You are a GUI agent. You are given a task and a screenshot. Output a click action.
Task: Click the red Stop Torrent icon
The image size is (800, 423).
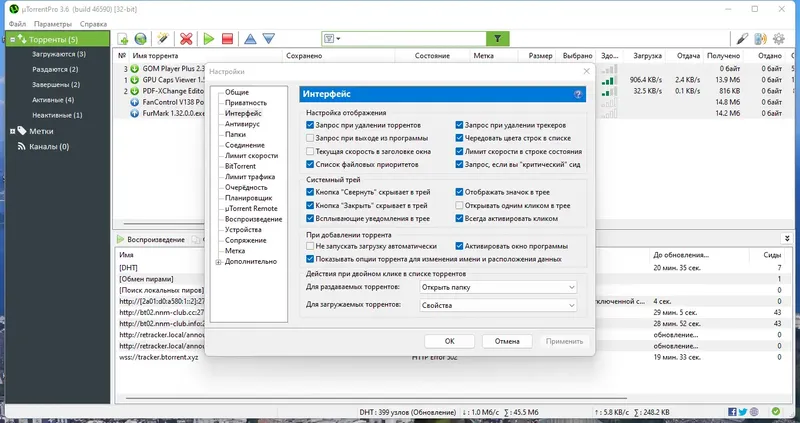[228, 39]
